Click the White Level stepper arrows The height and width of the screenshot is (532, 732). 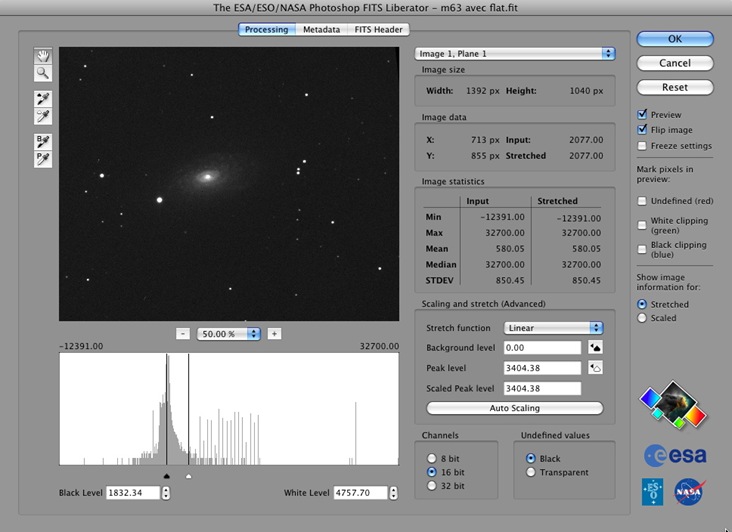tap(394, 493)
